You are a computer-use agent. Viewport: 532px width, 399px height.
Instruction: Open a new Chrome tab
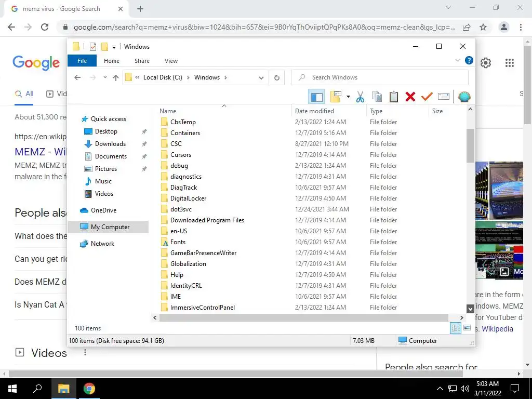[x=140, y=9]
